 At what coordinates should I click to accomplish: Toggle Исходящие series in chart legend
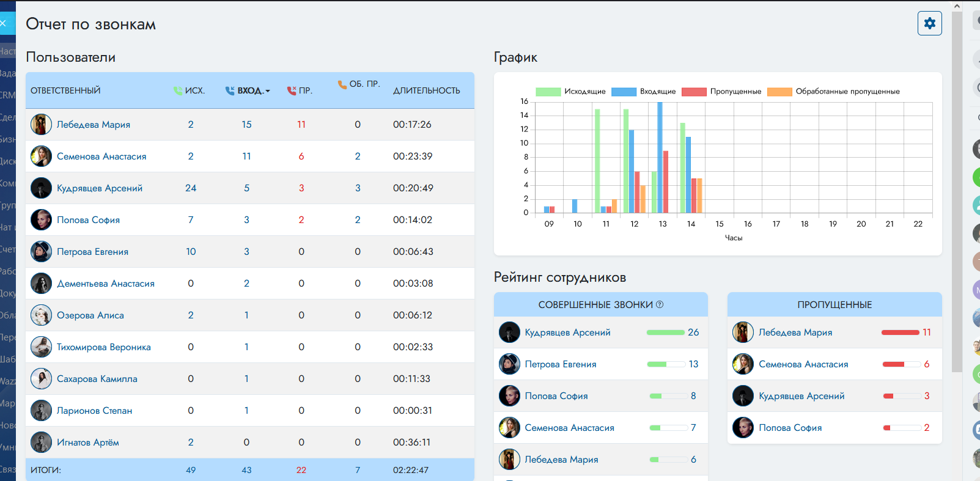click(548, 92)
